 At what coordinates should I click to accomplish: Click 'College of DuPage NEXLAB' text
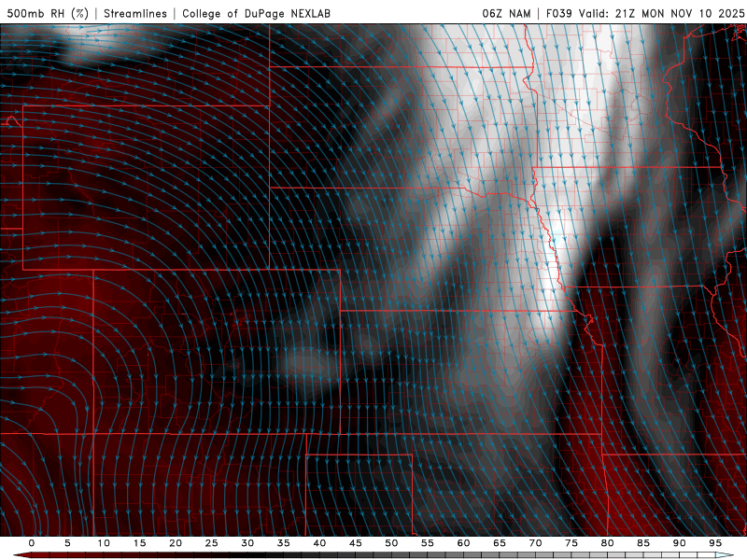256,13
